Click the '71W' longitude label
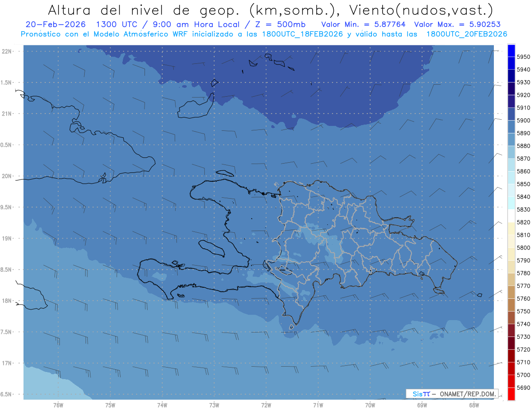Viewport: 532px width, 411px height. (x=318, y=405)
